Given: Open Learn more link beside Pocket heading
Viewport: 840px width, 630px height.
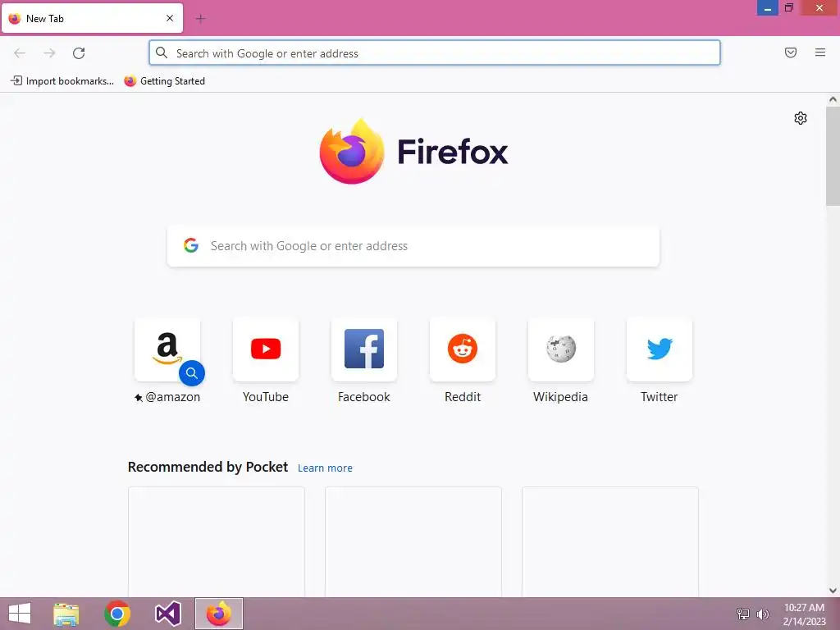Looking at the screenshot, I should 325,468.
